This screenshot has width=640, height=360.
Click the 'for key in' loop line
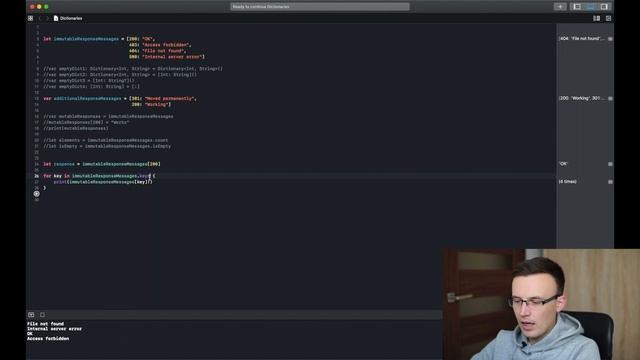[x=99, y=176]
